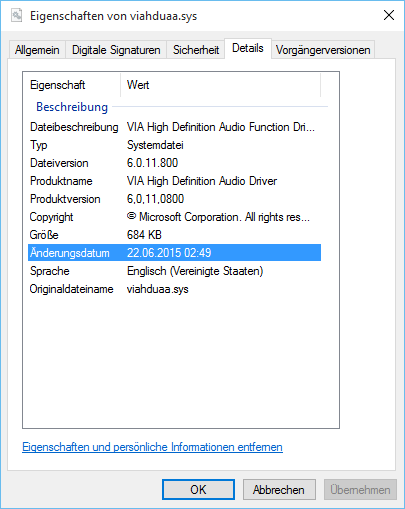Select the Originaldateiname row
This screenshot has height=509, width=405.
click(174, 289)
